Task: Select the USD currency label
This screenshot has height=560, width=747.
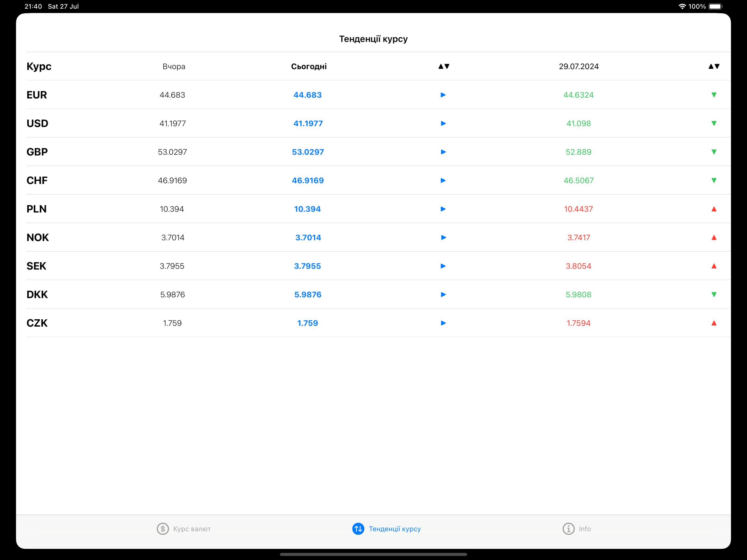Action: pyautogui.click(x=37, y=123)
